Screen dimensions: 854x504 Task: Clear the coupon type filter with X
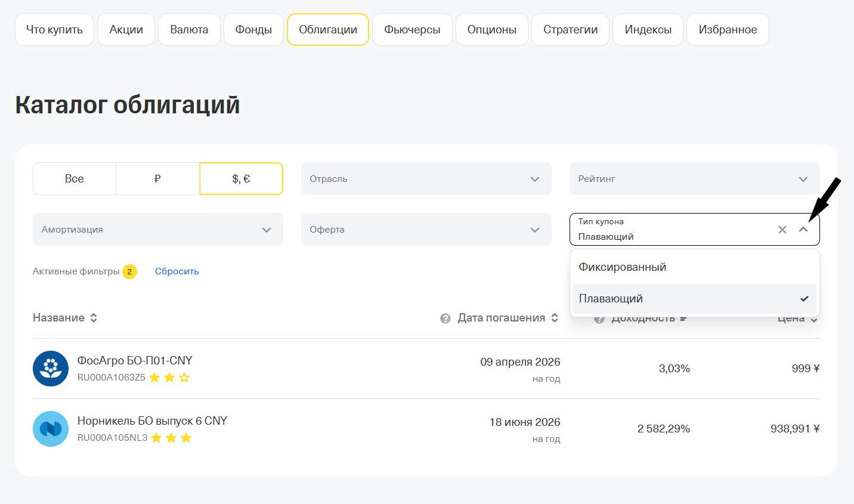tap(782, 230)
